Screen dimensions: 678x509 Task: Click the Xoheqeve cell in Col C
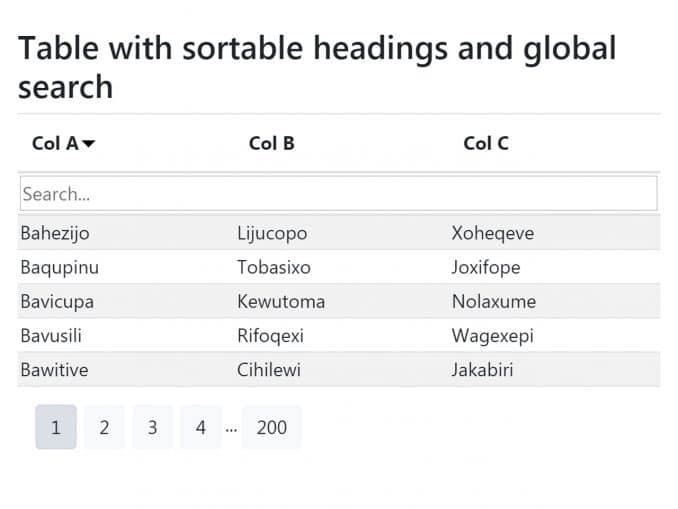tap(493, 233)
